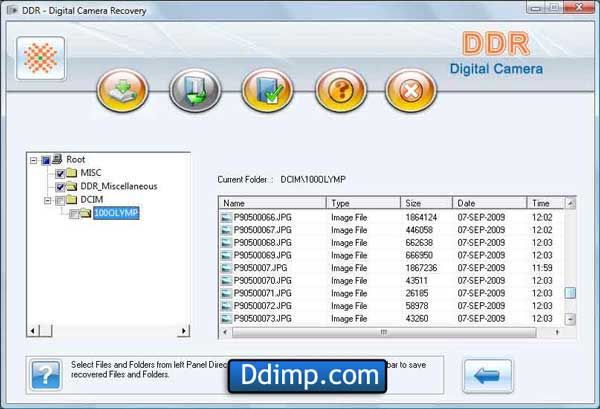This screenshot has height=409, width=600.
Task: Uncheck the DDR_Miscellaneous checkbox
Action: [60, 187]
